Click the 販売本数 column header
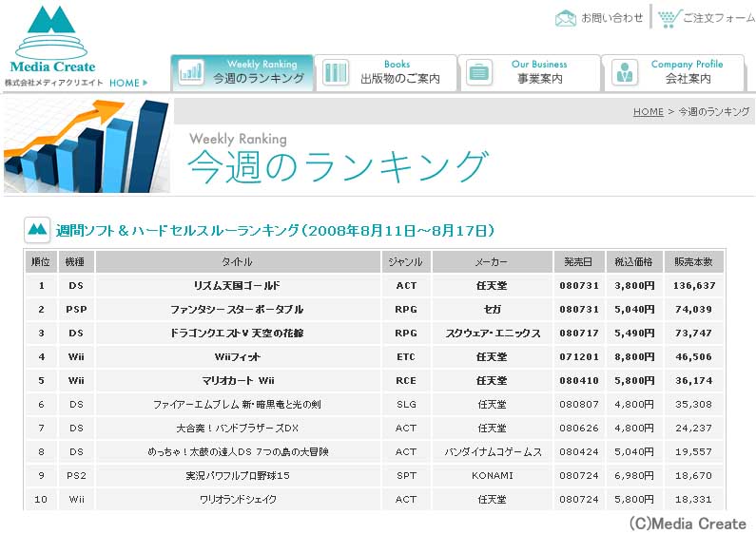Image resolution: width=756 pixels, height=534 pixels. click(x=693, y=261)
